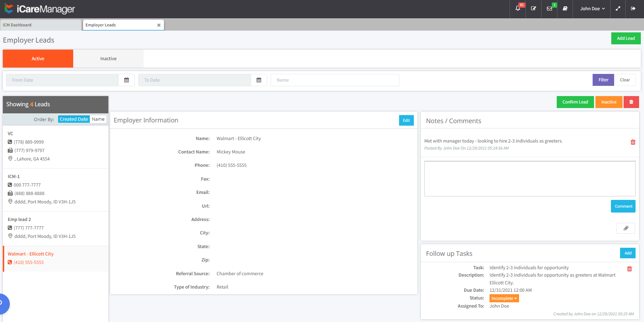Click ICM-1 phone 000 777-7777
This screenshot has height=322, width=644.
tap(27, 185)
